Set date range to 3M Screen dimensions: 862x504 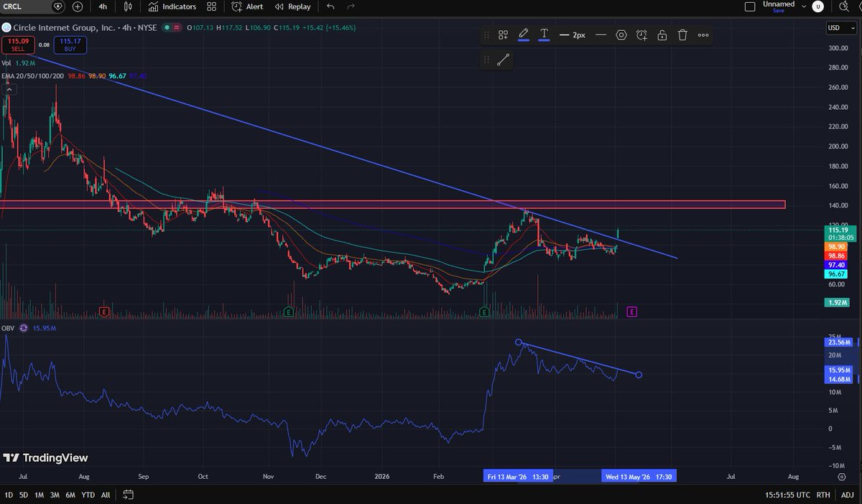point(55,495)
